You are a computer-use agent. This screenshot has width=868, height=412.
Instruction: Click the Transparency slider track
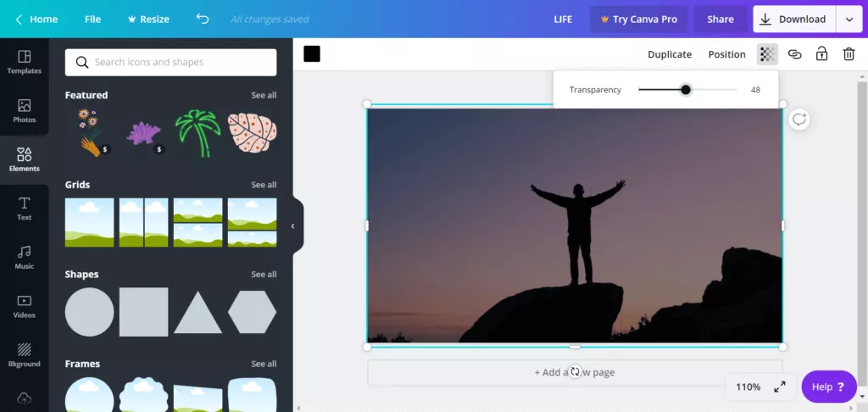click(712, 90)
